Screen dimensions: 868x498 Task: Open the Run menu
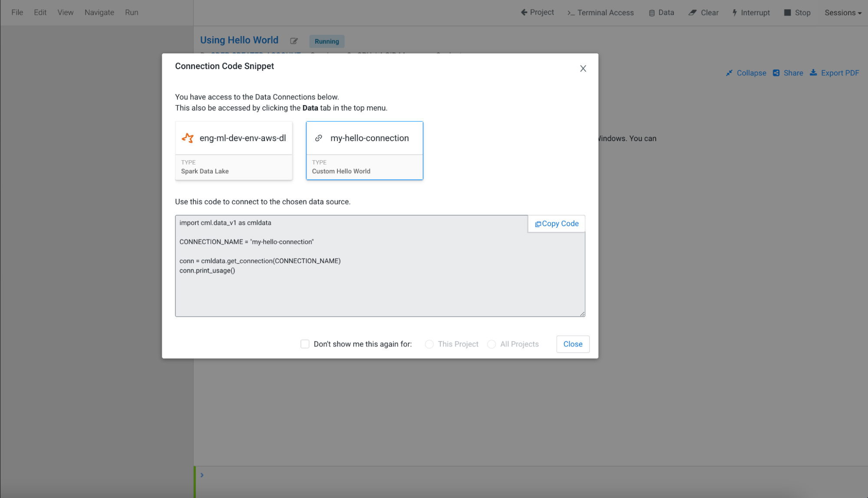click(x=132, y=13)
